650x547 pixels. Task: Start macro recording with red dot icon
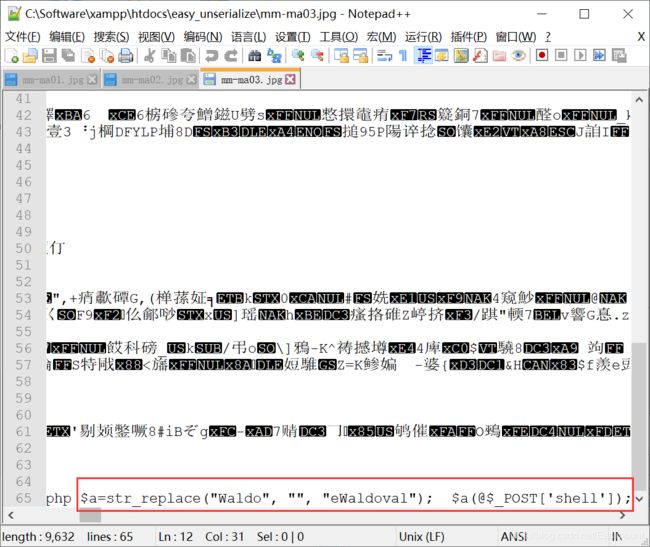coord(542,56)
